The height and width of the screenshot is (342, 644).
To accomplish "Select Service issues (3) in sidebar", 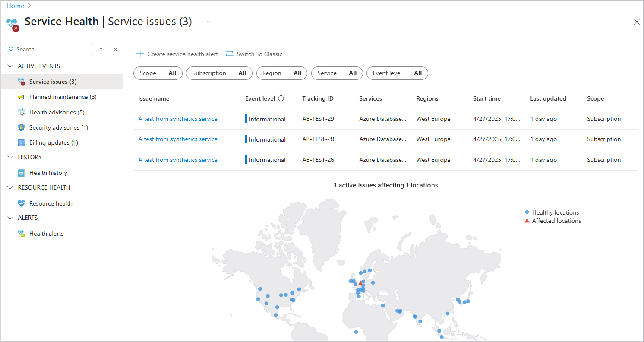I will [53, 82].
